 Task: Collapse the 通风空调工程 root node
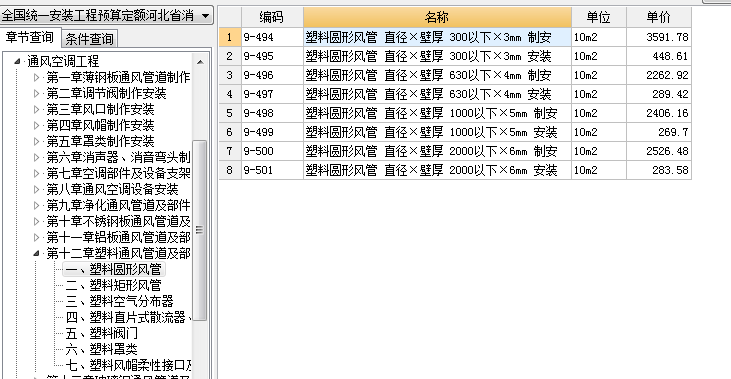[17, 61]
